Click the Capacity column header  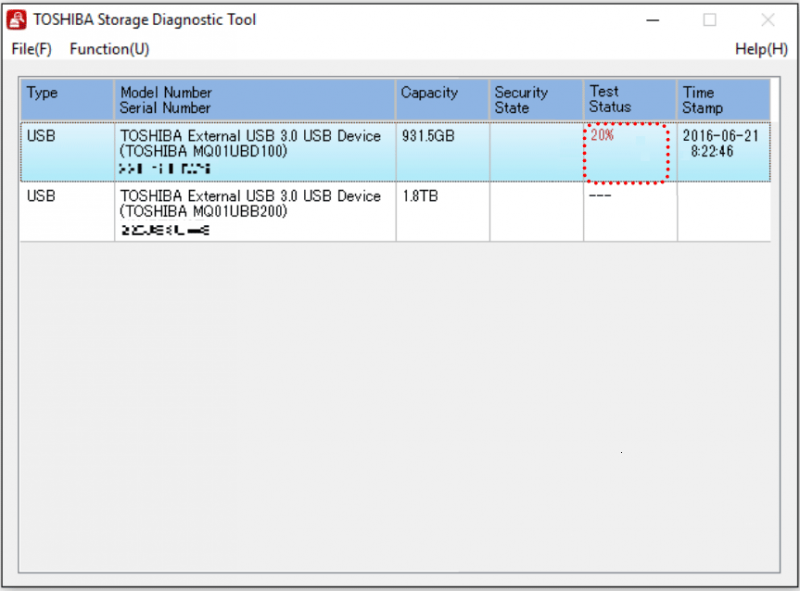442,100
